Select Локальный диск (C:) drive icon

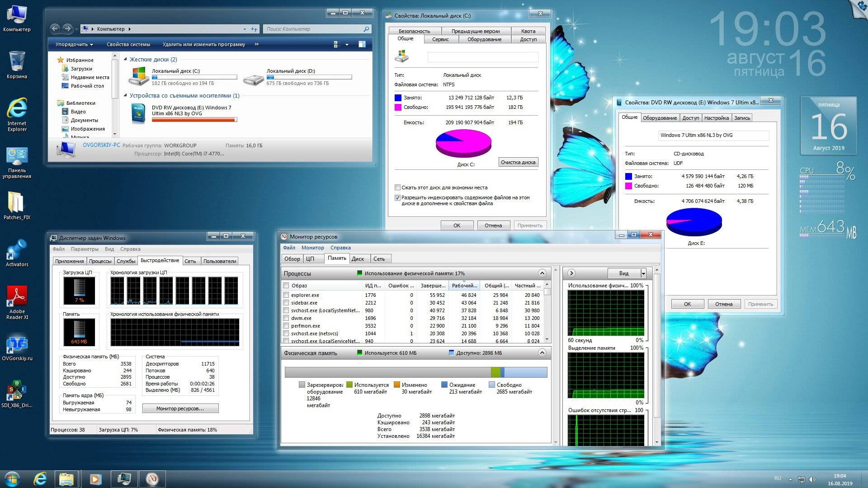pyautogui.click(x=139, y=76)
